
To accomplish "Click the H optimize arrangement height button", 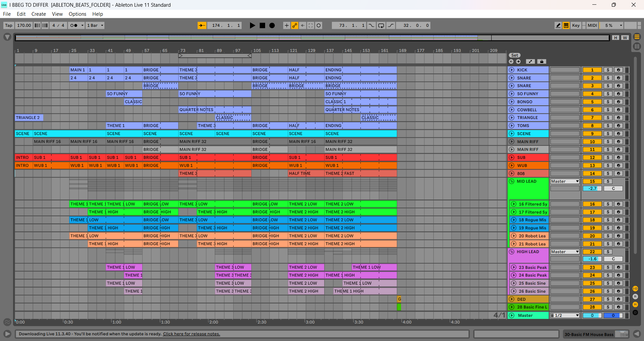I will pos(615,38).
